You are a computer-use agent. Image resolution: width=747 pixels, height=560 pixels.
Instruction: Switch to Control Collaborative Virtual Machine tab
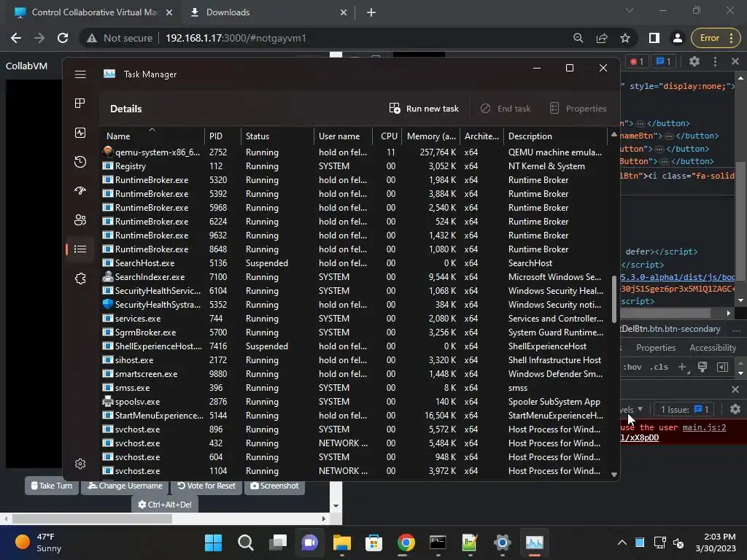pos(93,12)
